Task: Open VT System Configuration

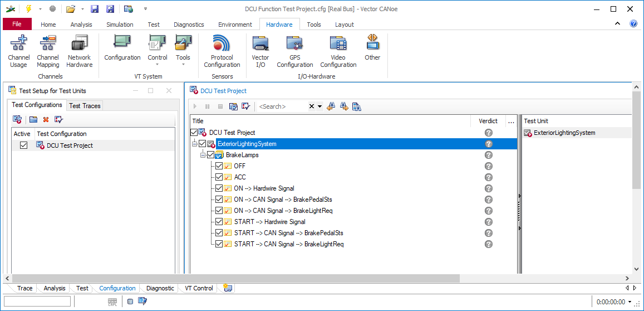Action: click(x=122, y=48)
